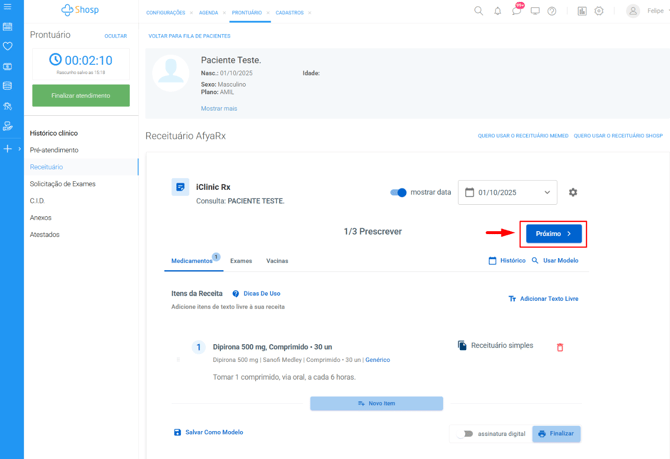The height and width of the screenshot is (459, 670).
Task: Expand the plus menu in sidebar
Action: (8, 148)
